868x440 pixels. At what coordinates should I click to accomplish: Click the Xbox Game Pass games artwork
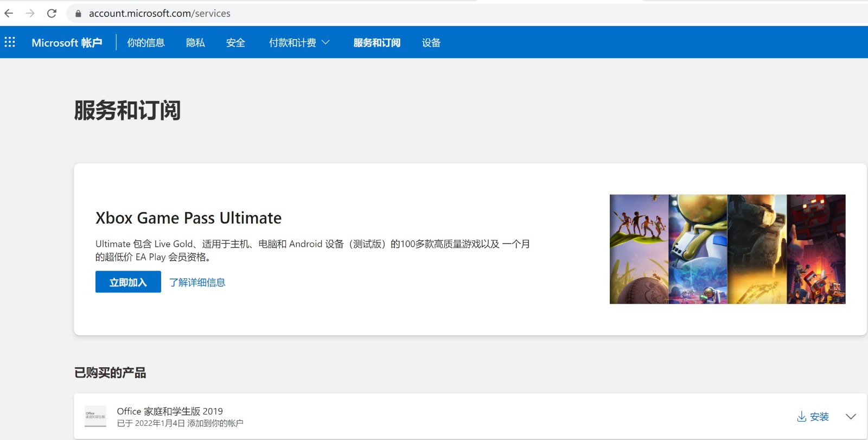pyautogui.click(x=727, y=249)
